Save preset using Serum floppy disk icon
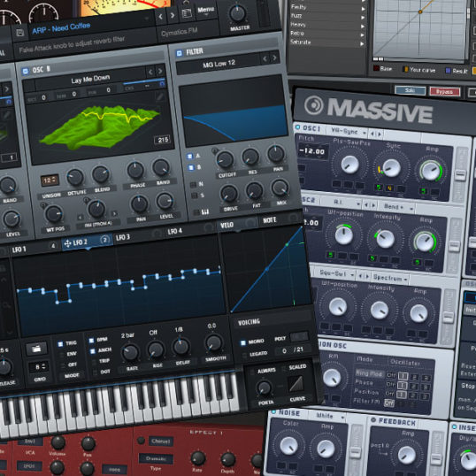Viewport: 476px width, 476px height. (20, 33)
